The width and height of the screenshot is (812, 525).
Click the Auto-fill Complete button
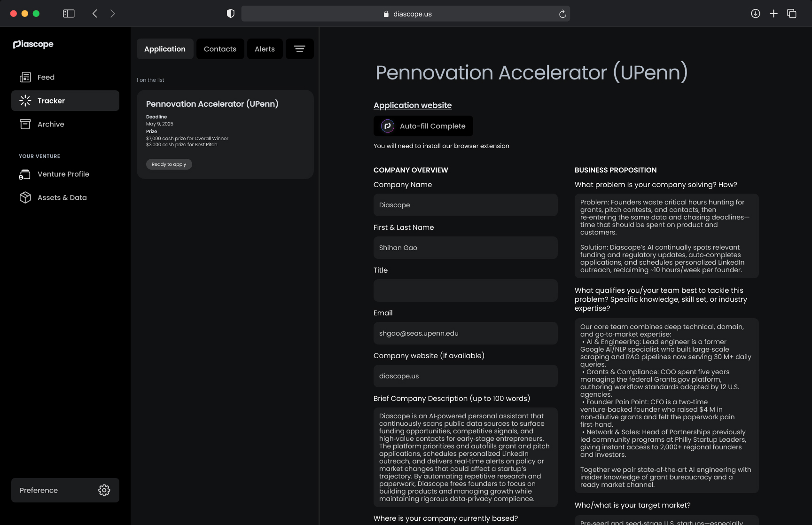(x=423, y=126)
